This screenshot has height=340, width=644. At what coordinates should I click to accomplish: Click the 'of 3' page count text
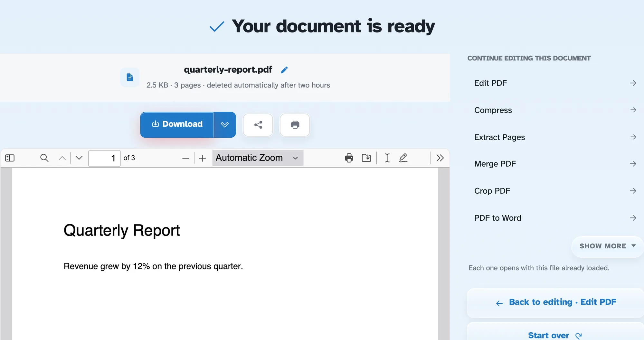coord(129,158)
